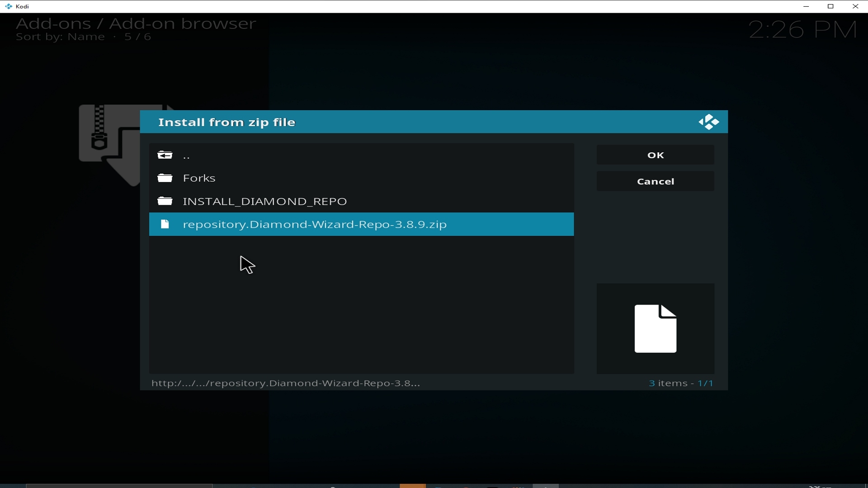Click the 2:26 PM clock display
The height and width of the screenshot is (488, 868).
[x=803, y=30]
